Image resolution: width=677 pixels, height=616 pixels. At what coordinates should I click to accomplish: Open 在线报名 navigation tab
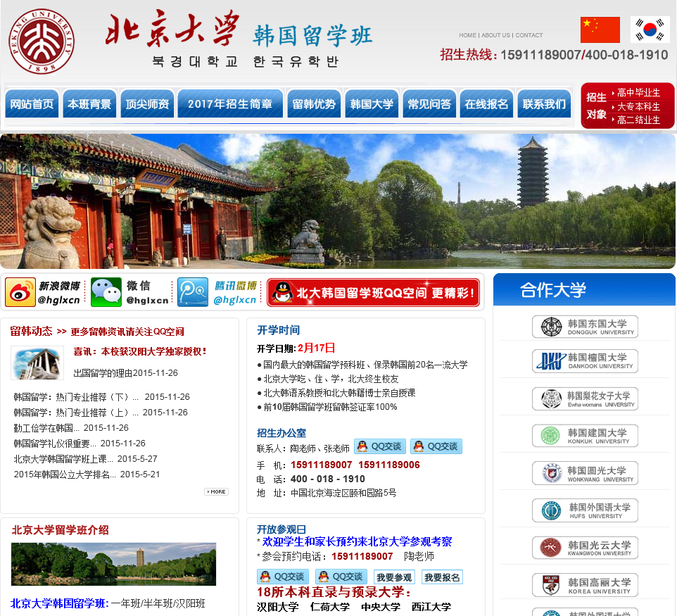(x=486, y=103)
